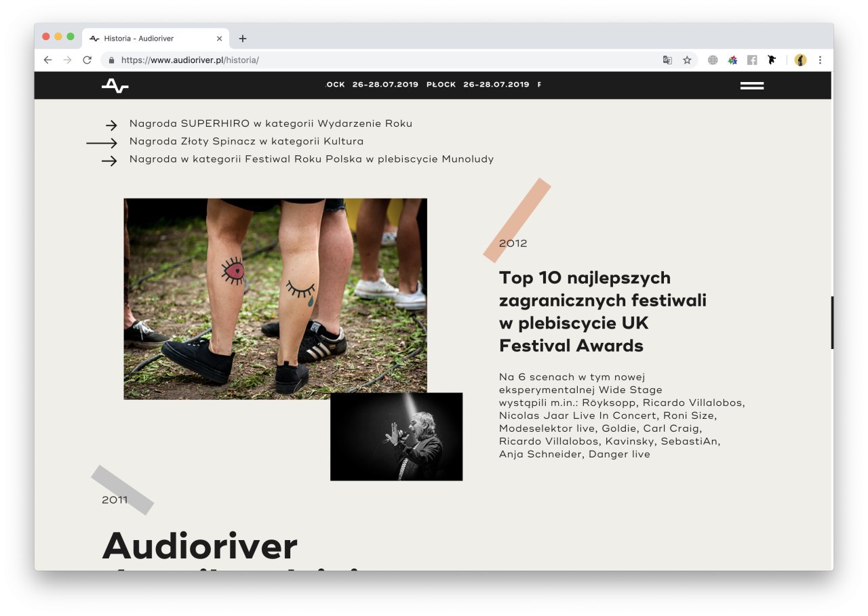Open the Chrome profile avatar
The height and width of the screenshot is (616, 868).
tap(801, 60)
